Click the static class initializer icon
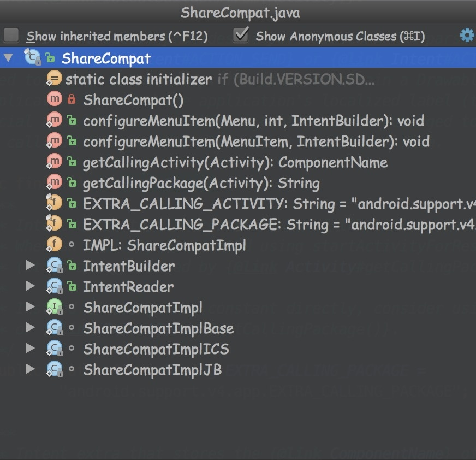The image size is (476, 460). point(54,78)
